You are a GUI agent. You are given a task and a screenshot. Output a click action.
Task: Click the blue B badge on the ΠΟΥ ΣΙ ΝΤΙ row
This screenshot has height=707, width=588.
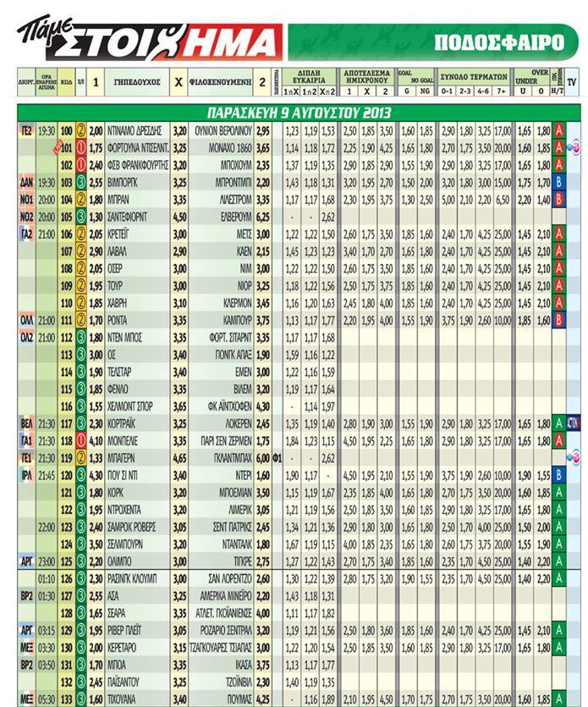click(x=558, y=475)
